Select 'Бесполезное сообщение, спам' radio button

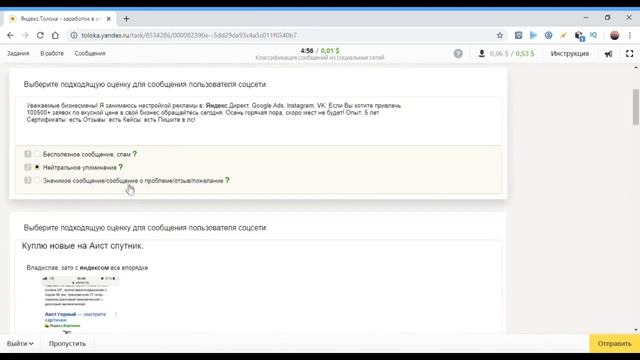37,154
